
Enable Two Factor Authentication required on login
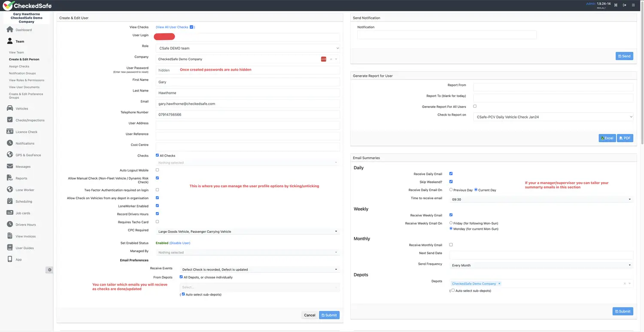tap(157, 189)
